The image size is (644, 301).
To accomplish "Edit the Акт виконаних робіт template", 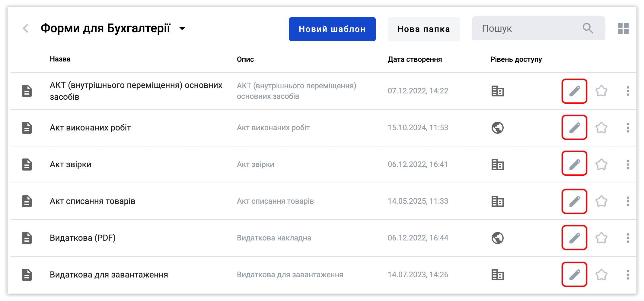I will pos(574,127).
